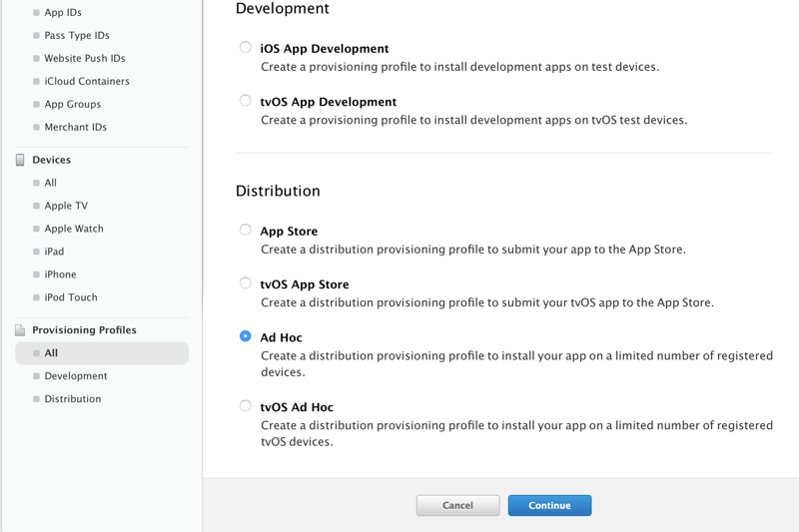The image size is (799, 532).
Task: Open Distribution provisioning profiles
Action: [x=72, y=399]
